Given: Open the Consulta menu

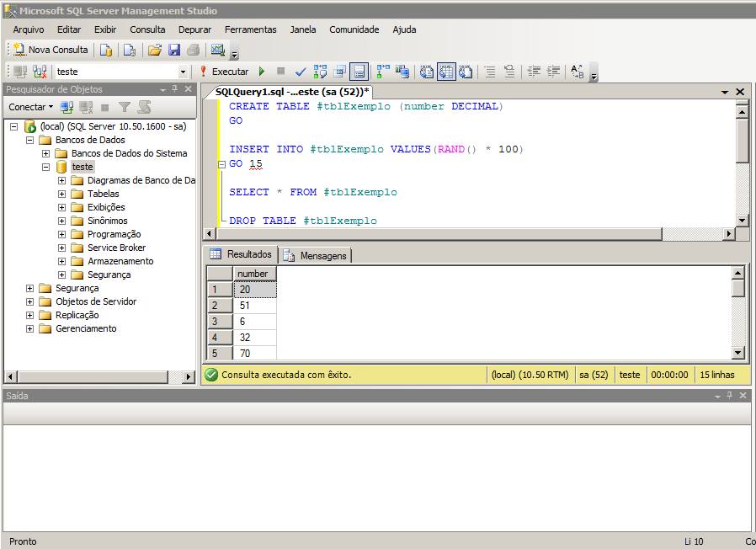Looking at the screenshot, I should pos(147,29).
